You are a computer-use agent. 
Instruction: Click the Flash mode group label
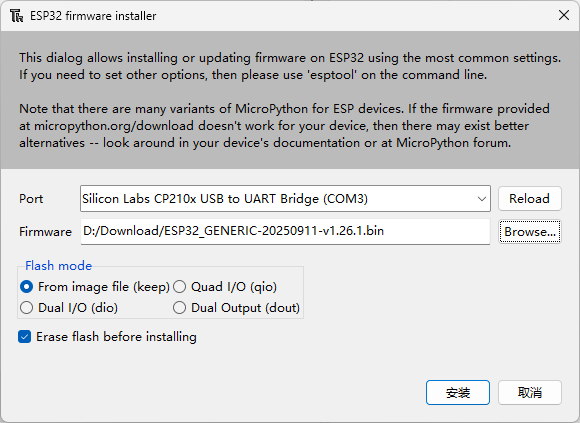58,265
